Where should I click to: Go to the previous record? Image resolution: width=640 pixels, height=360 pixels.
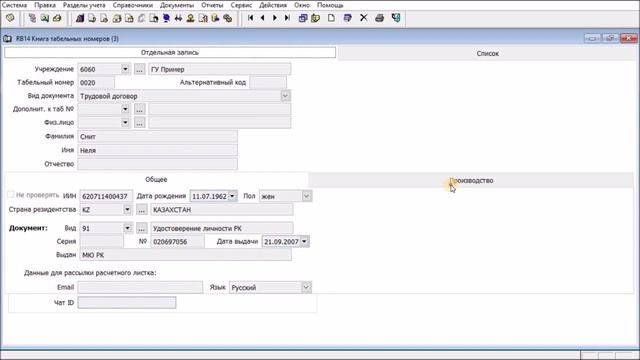pyautogui.click(x=262, y=18)
